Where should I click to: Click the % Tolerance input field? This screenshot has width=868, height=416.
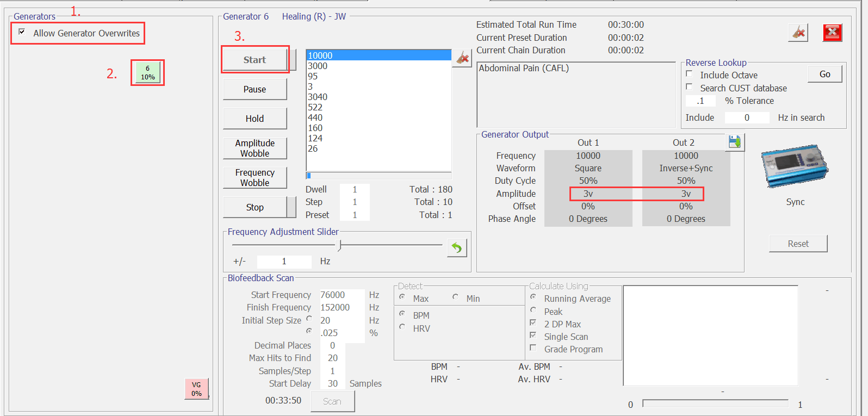pyautogui.click(x=700, y=101)
